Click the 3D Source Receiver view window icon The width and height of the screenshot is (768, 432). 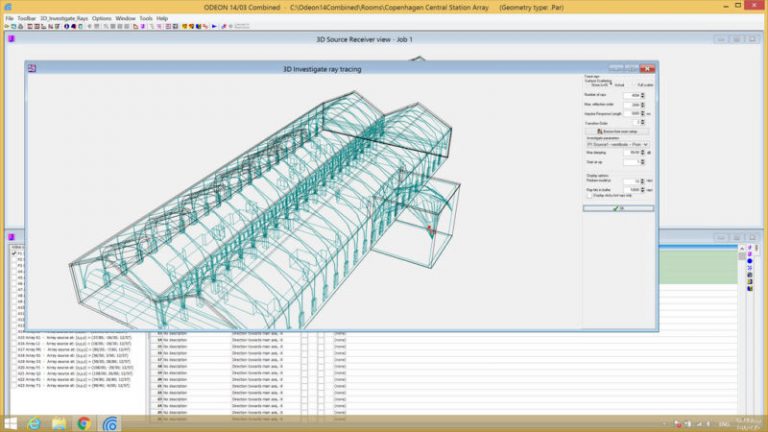[11, 40]
